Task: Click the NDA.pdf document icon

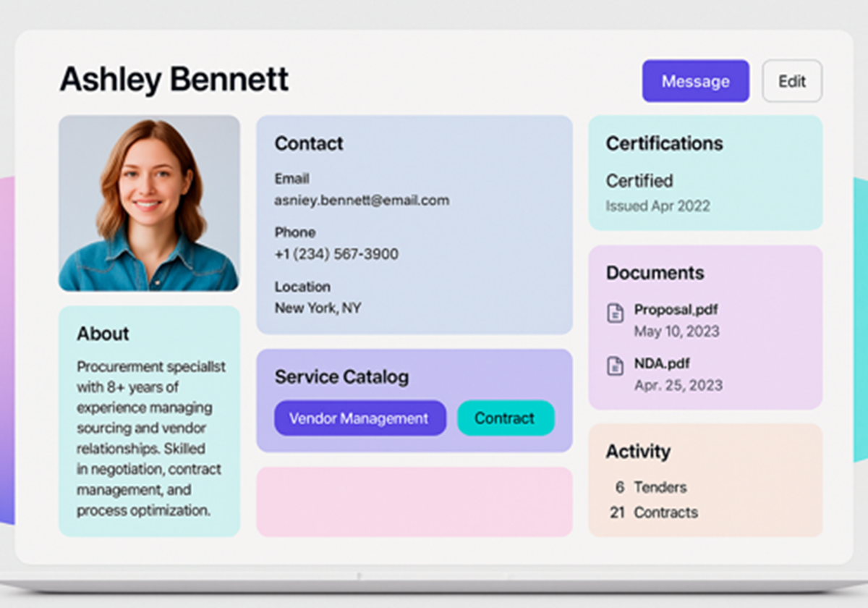Action: (x=615, y=366)
